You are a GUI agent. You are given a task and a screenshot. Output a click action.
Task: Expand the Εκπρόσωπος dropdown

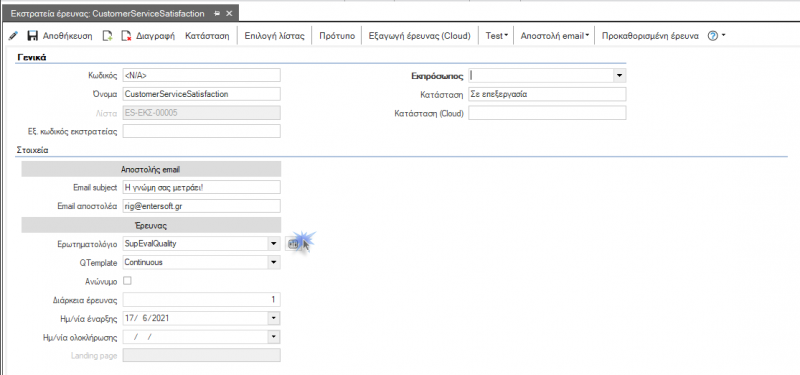pyautogui.click(x=619, y=76)
